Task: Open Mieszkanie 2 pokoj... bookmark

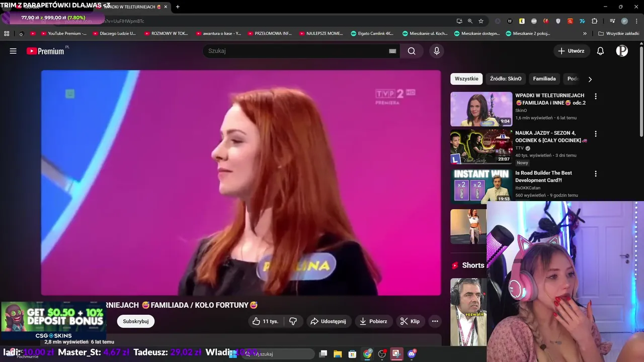Action: pos(528,34)
